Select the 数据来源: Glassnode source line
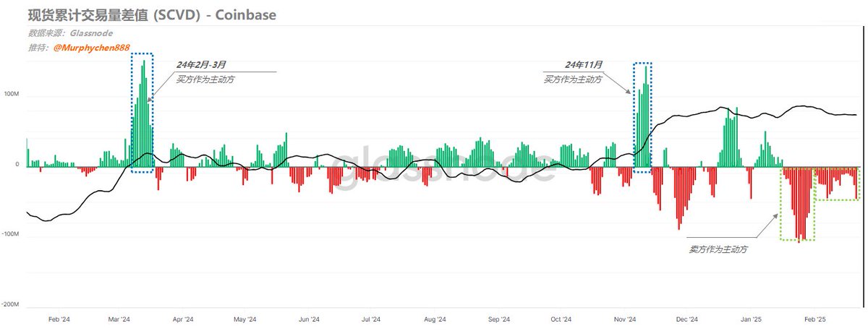 coord(71,33)
